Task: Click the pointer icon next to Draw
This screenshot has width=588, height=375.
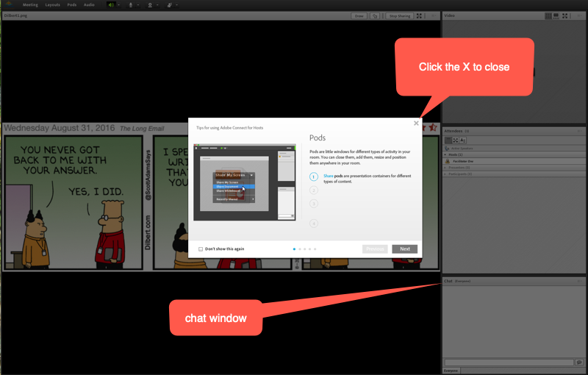Action: click(x=375, y=15)
